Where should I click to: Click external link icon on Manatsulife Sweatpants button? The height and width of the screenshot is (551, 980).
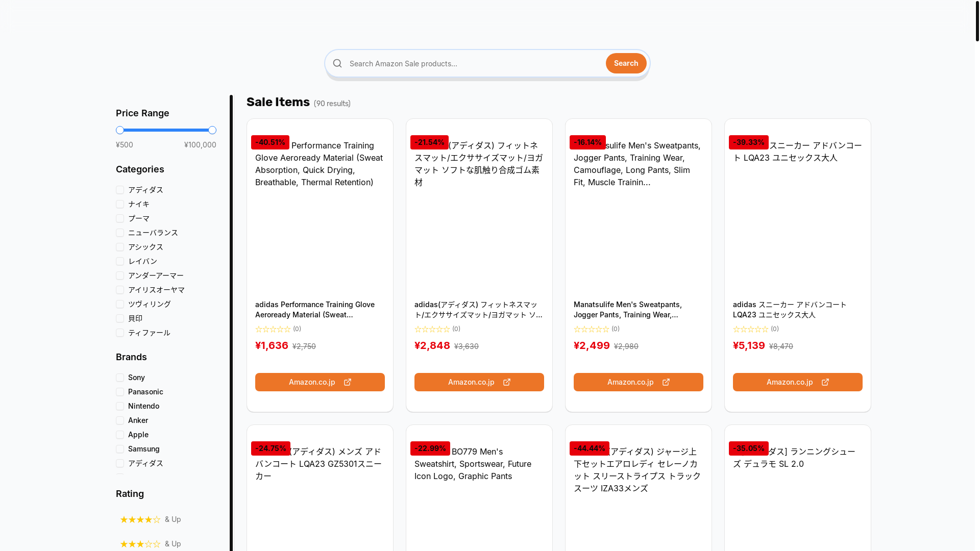pyautogui.click(x=666, y=382)
